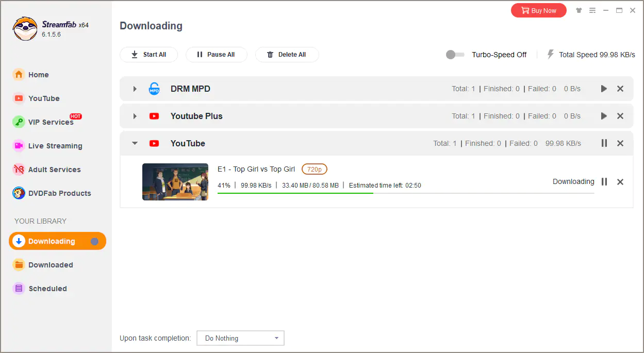The width and height of the screenshot is (644, 353).
Task: Click the Top Girl video thumbnail
Action: point(175,181)
